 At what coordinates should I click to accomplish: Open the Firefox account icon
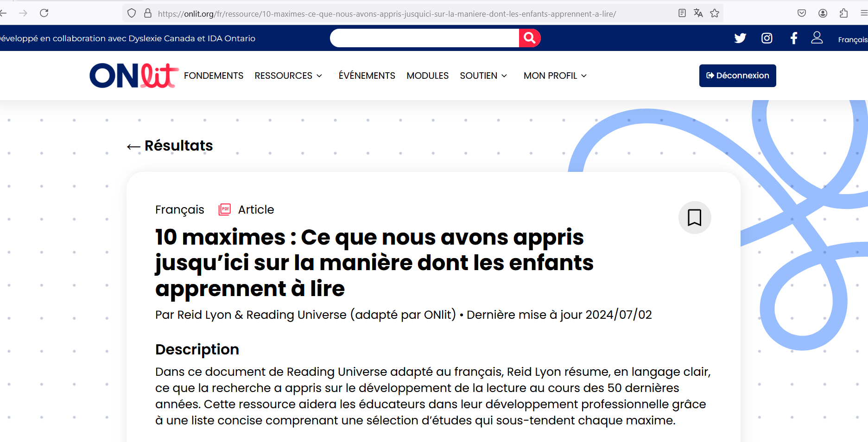[x=823, y=13]
